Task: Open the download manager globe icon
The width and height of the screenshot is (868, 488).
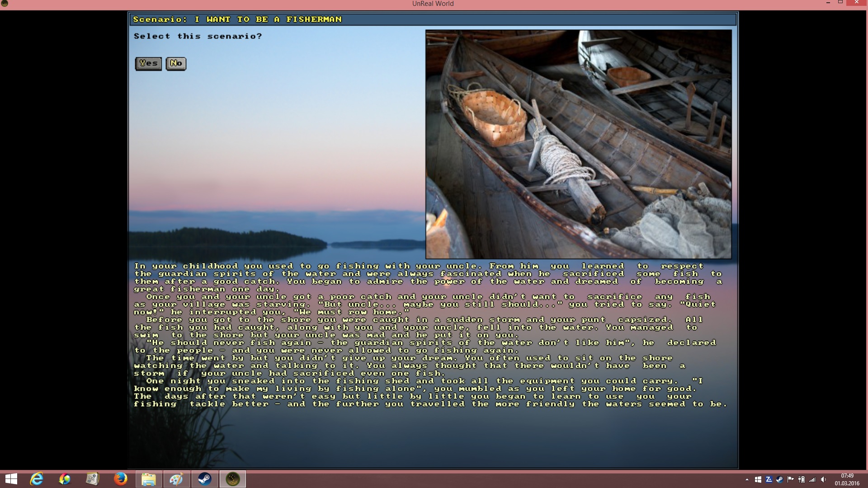Action: click(65, 479)
